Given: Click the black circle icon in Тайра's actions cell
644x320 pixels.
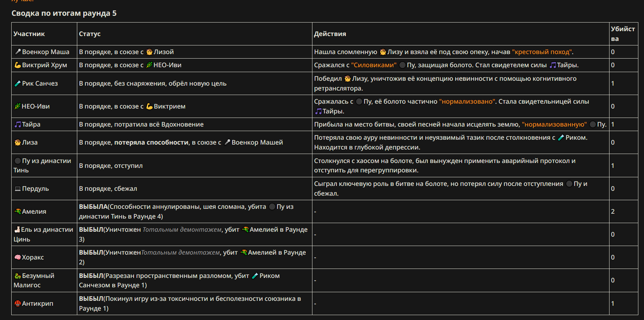Looking at the screenshot, I should tap(593, 124).
